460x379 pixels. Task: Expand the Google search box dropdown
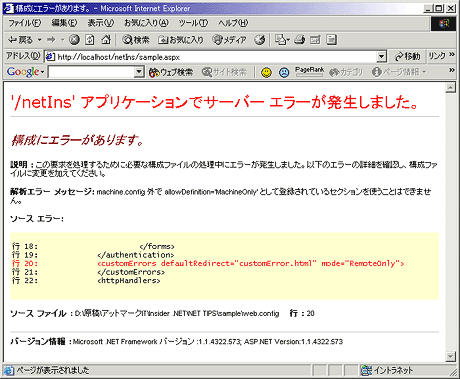coord(139,72)
